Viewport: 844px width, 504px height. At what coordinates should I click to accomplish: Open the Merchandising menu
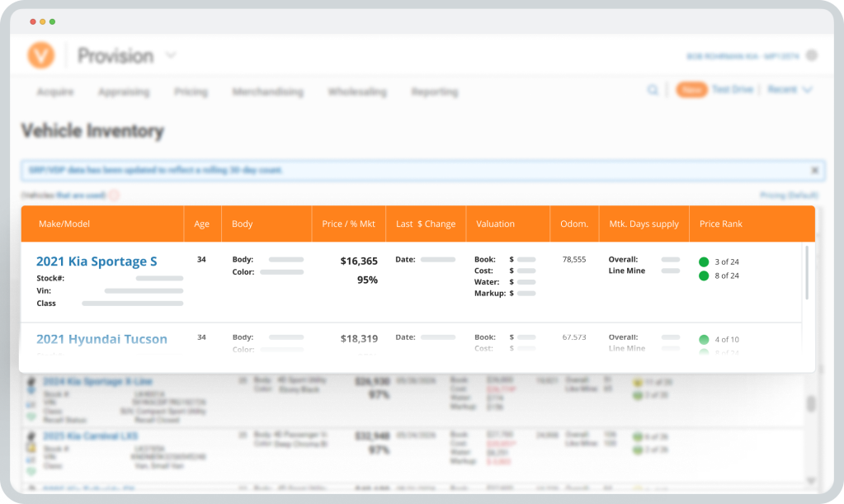coord(268,92)
